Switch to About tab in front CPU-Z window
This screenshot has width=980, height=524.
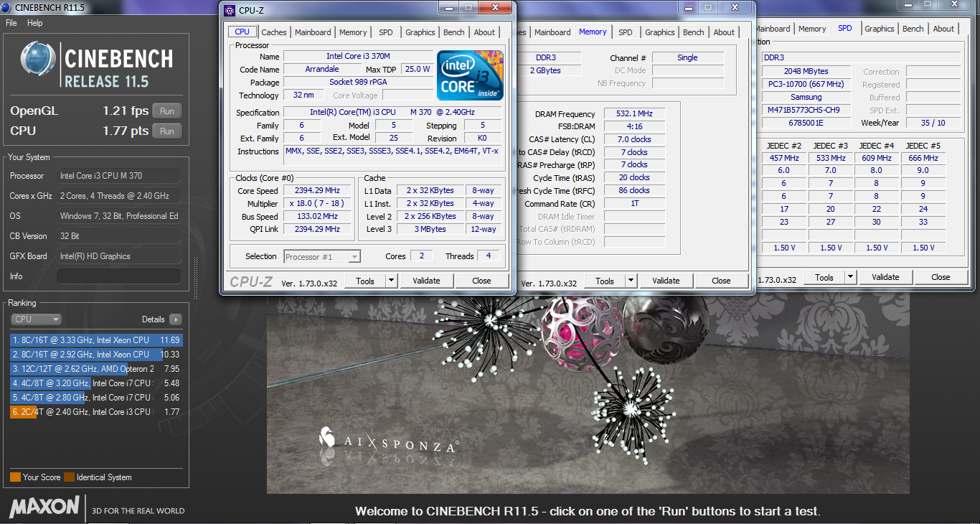484,32
